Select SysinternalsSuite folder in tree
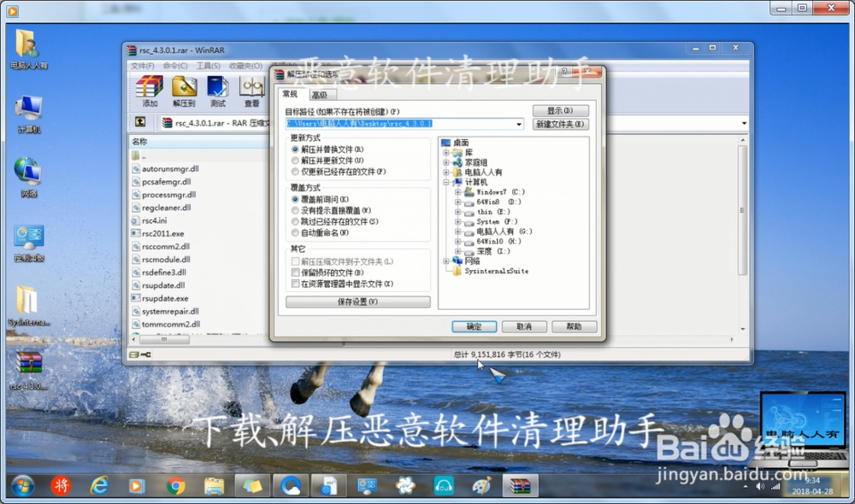This screenshot has height=504, width=855. point(496,272)
